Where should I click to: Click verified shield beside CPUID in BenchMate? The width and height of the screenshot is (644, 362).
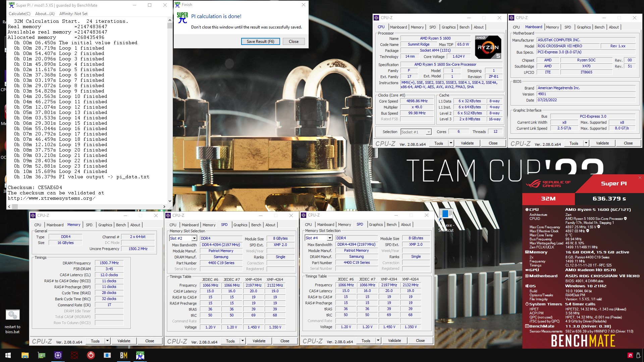coord(625,219)
